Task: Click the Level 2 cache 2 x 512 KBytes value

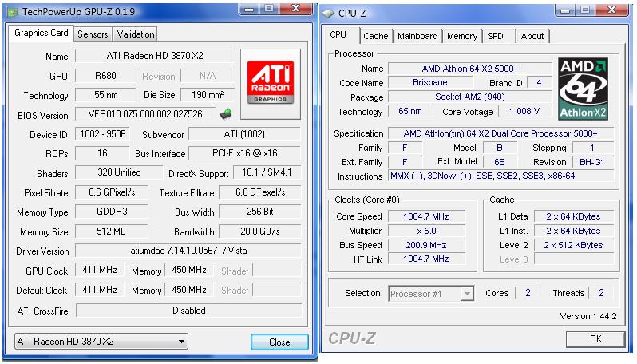Action: coord(573,245)
